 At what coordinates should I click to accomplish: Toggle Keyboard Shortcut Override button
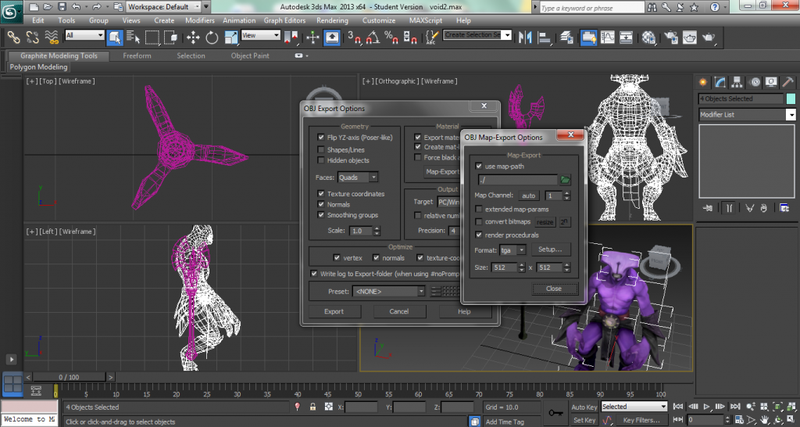point(332,37)
